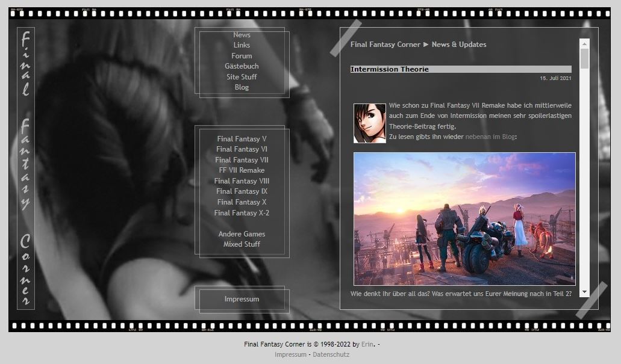
Task: Click the news panel scrollbar thumb
Action: coord(584,58)
